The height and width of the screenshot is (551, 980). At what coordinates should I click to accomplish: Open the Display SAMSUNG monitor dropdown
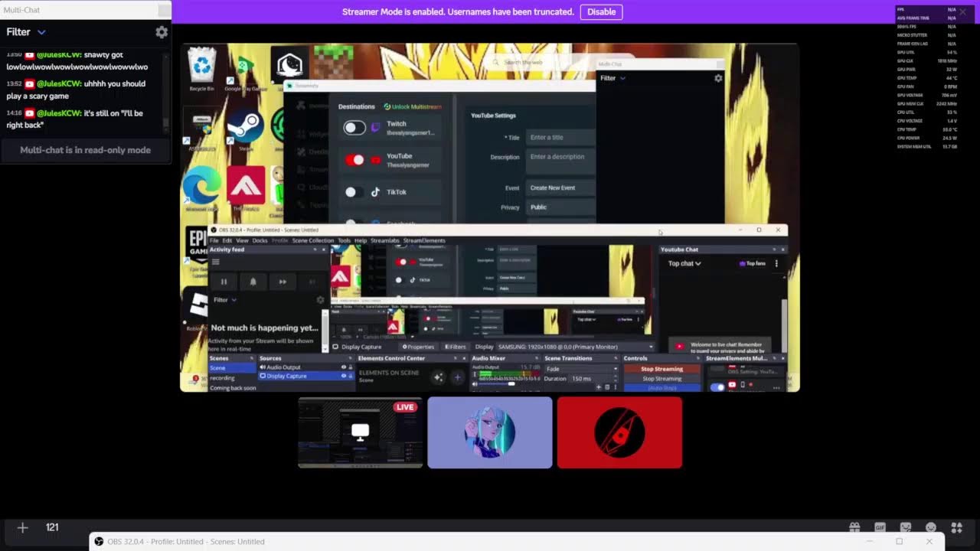tap(576, 347)
